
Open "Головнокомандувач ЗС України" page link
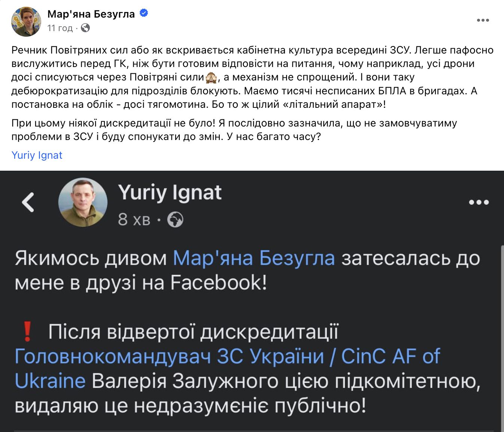click(x=168, y=356)
